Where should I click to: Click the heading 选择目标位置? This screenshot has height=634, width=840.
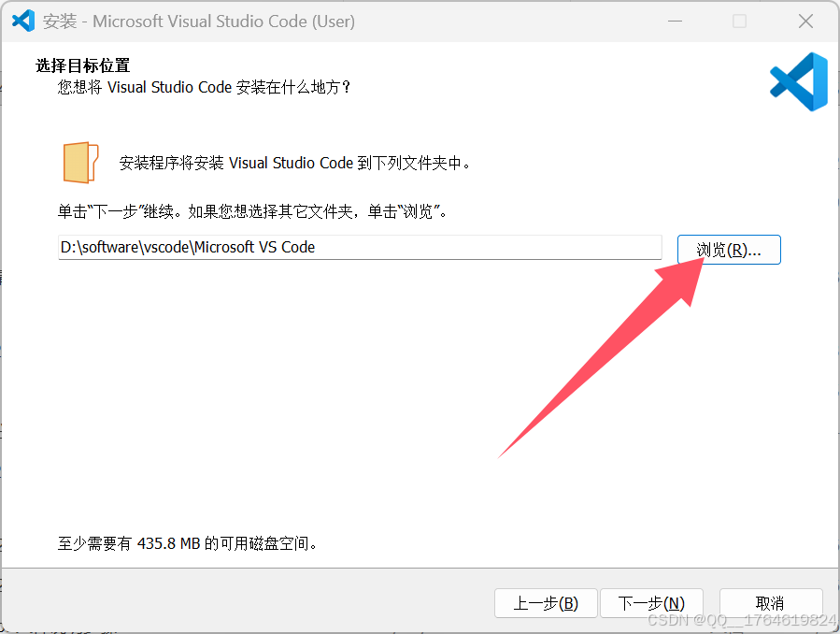click(83, 65)
